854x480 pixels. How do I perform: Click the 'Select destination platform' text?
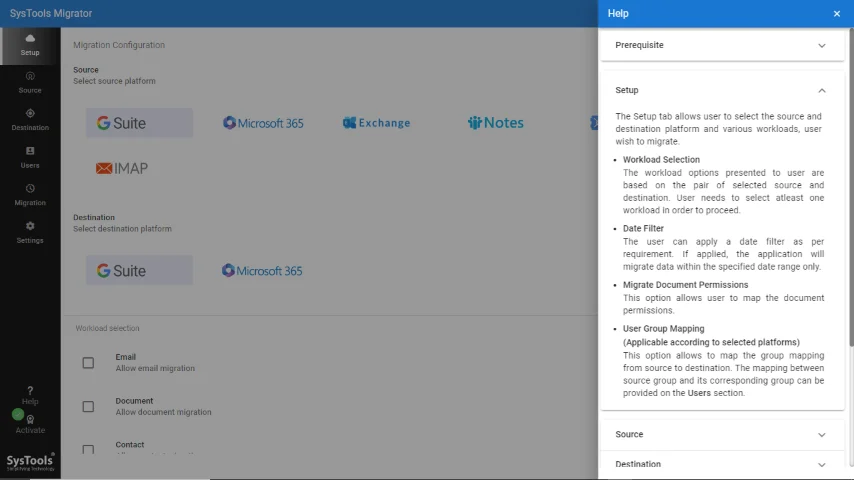(x=123, y=229)
